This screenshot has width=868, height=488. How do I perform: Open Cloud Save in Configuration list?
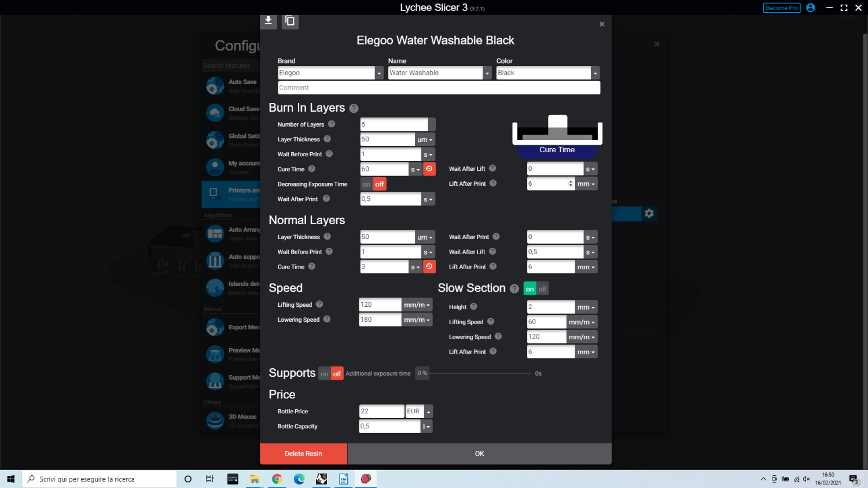tap(231, 113)
